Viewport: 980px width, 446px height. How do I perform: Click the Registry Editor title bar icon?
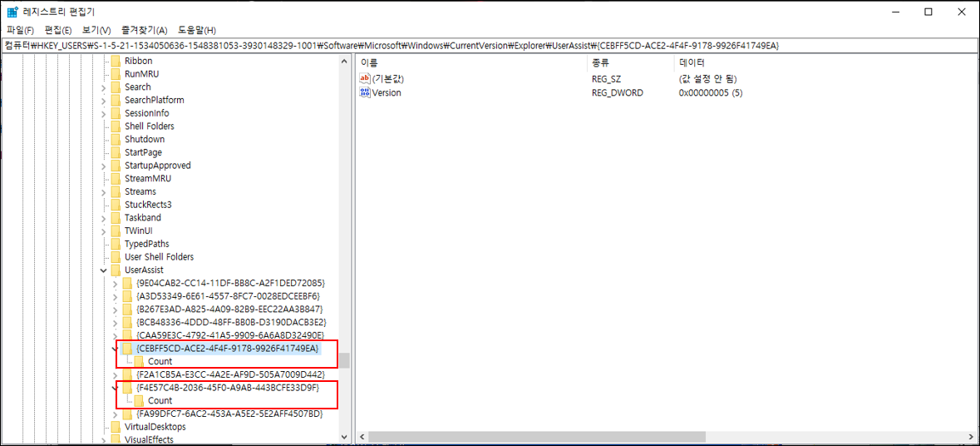coord(12,12)
